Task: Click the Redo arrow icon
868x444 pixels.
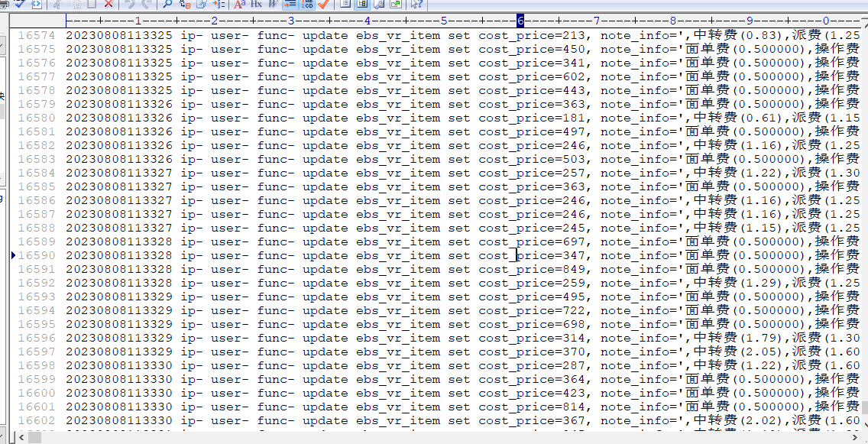Action: [x=146, y=4]
